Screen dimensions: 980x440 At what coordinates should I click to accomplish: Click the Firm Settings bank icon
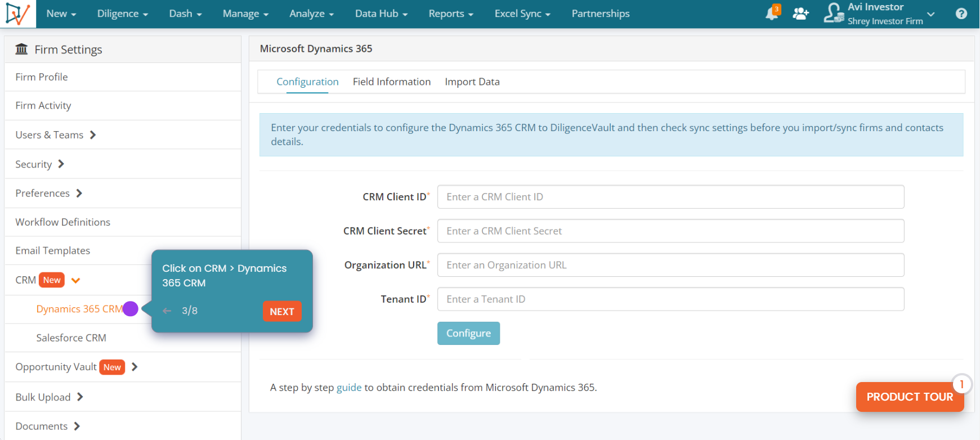[x=22, y=50]
